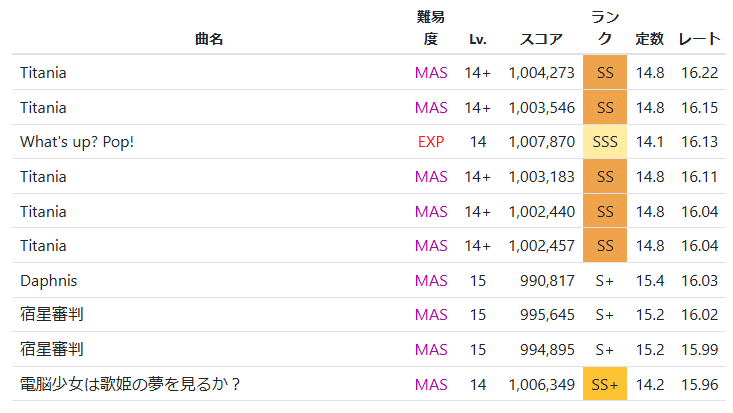733x413 pixels.
Task: Click the ランク column header
Action: [605, 28]
